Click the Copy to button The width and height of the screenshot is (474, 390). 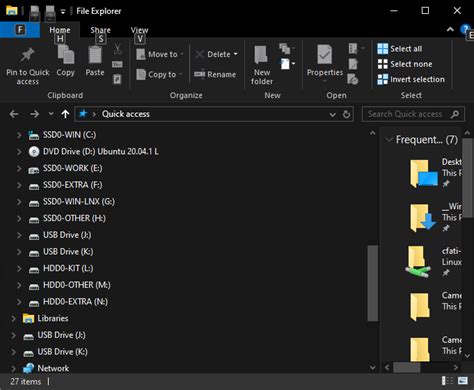(159, 74)
